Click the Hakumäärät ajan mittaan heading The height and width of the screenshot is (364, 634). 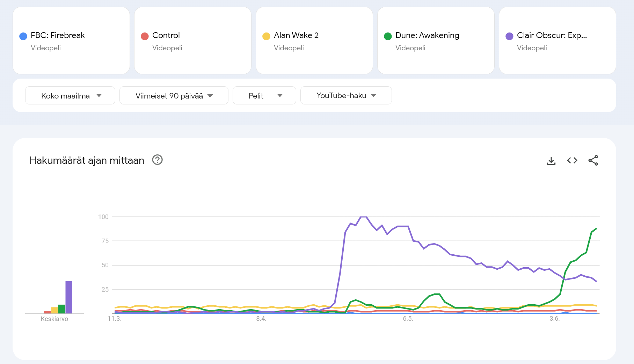(x=87, y=160)
